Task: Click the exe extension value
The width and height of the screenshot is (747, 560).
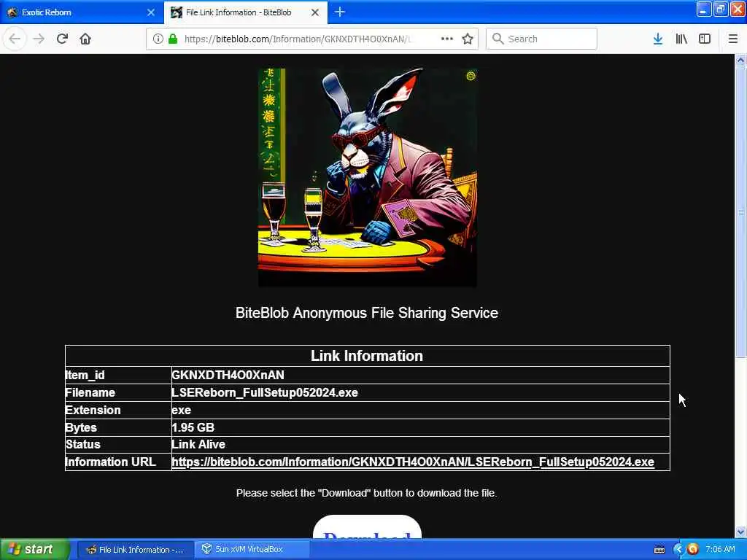Action: (181, 411)
